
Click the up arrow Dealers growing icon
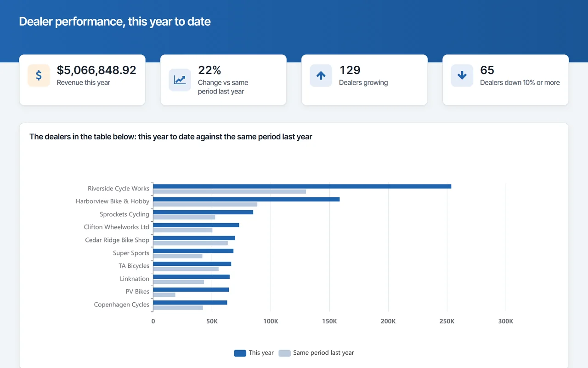tap(321, 75)
